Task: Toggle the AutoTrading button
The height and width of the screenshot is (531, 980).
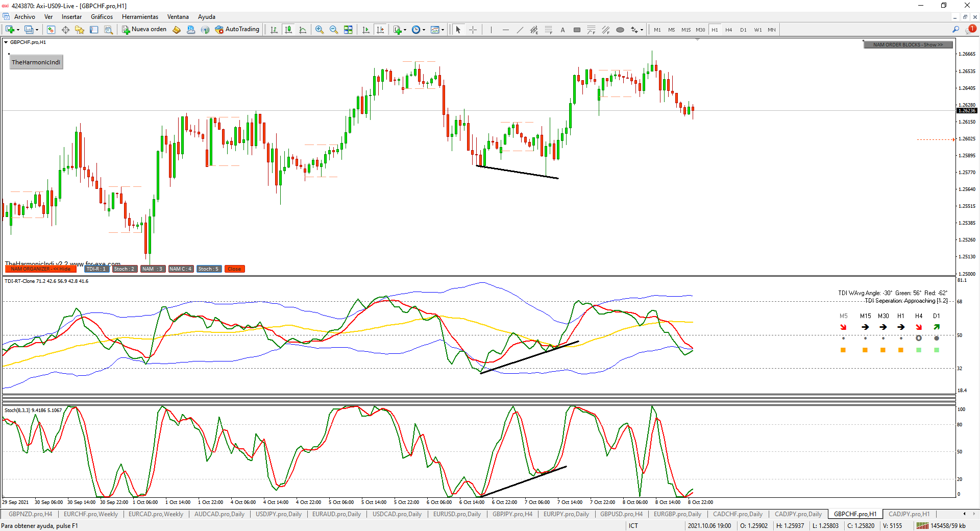Action: [237, 30]
